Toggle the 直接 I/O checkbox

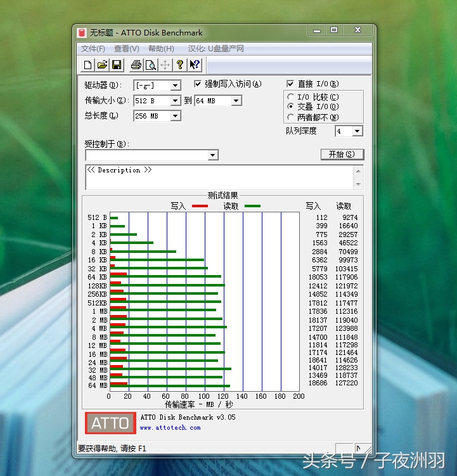[x=290, y=84]
